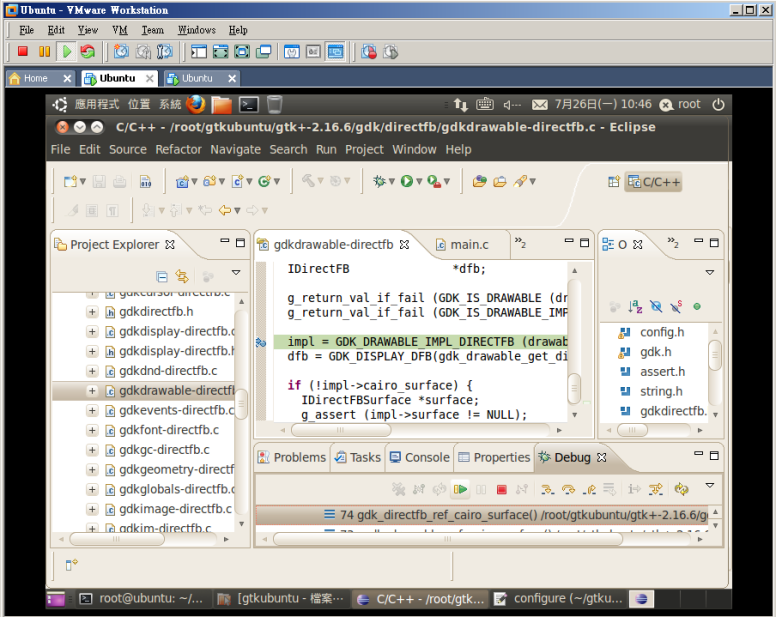Click the VMware Power Off red square icon
The height and width of the screenshot is (617, 776).
23,51
